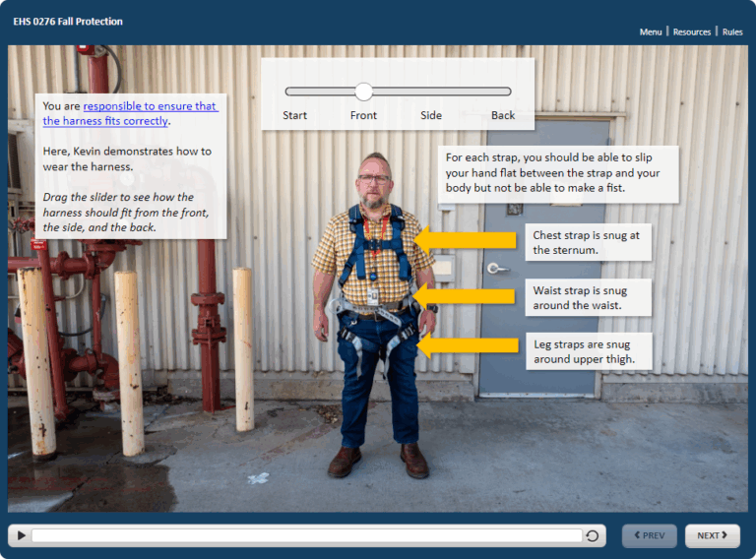Screen dimensions: 756x559
Task: Open the Rules link in the header
Action: tap(732, 31)
